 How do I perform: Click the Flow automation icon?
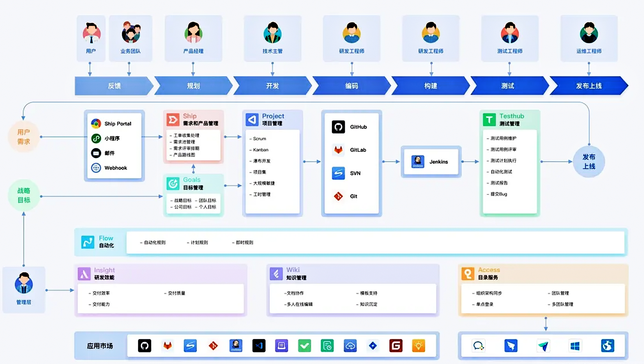[x=88, y=242]
